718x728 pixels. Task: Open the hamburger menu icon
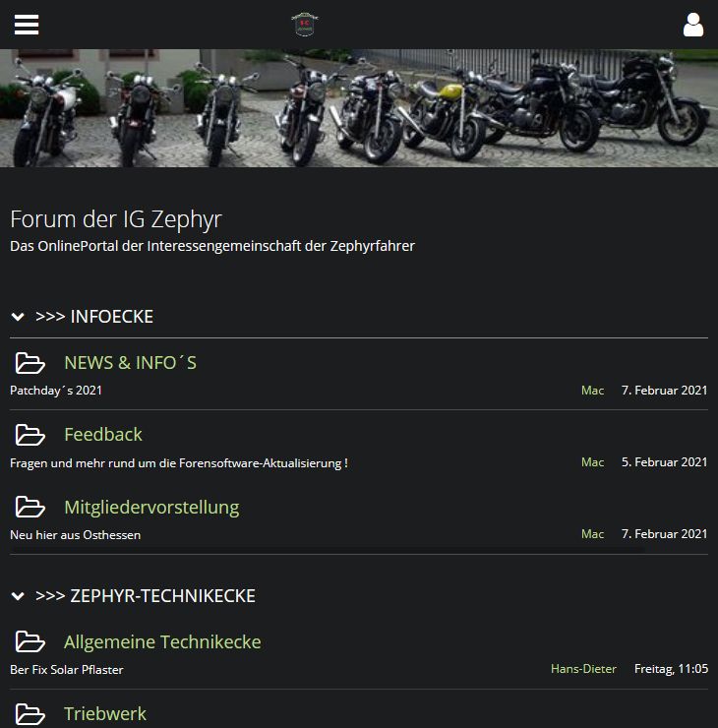click(x=27, y=25)
